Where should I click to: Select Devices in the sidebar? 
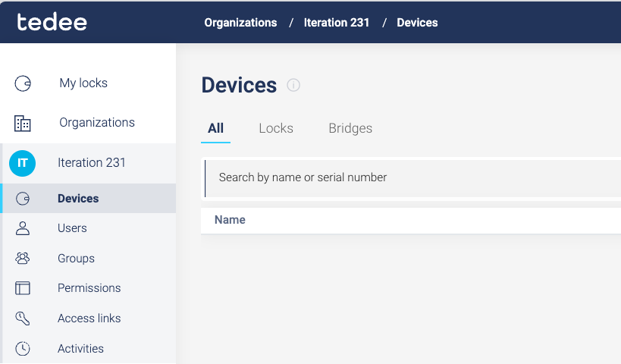point(78,199)
